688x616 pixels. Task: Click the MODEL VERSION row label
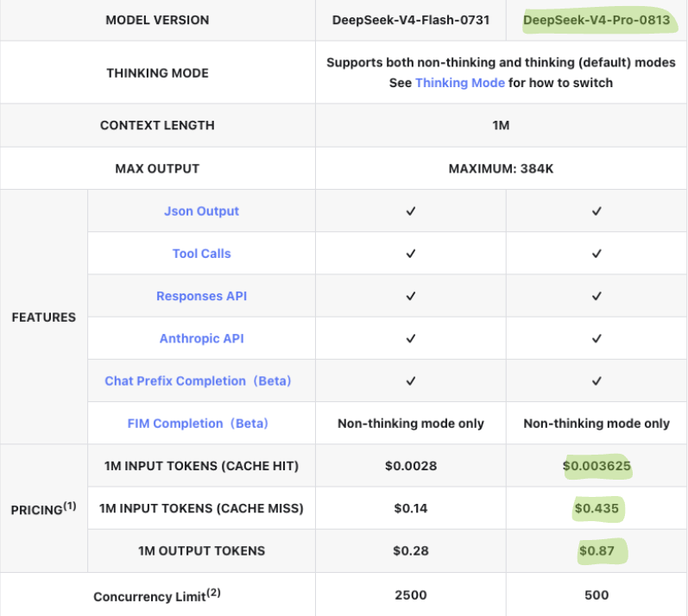tap(157, 20)
